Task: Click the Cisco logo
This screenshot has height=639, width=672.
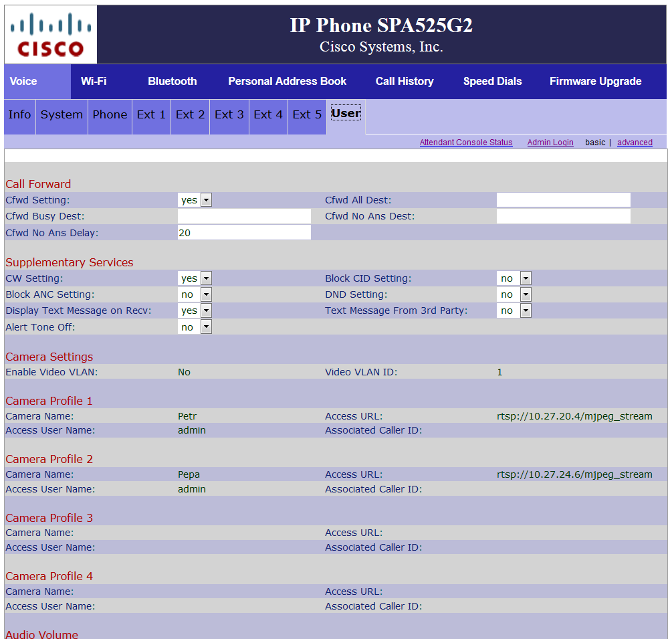Action: click(x=50, y=35)
